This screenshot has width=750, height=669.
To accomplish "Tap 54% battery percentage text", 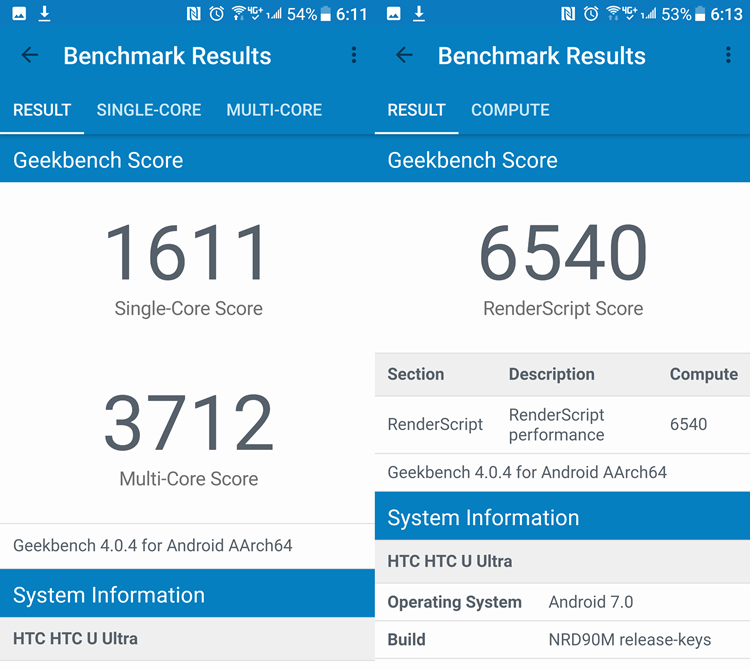I will point(302,14).
